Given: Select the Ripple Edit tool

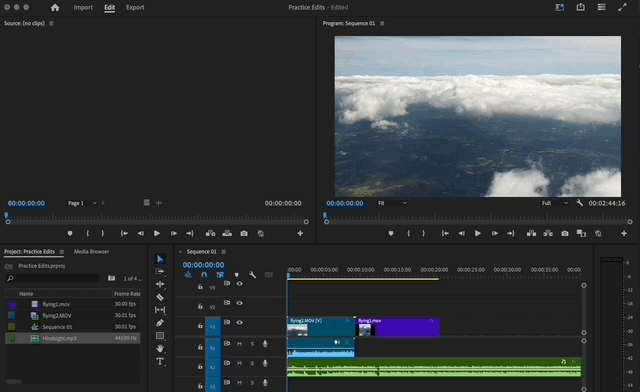Looking at the screenshot, I should (160, 284).
